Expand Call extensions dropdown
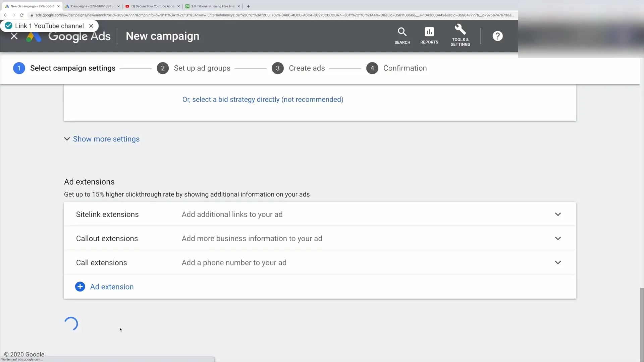 pyautogui.click(x=558, y=262)
